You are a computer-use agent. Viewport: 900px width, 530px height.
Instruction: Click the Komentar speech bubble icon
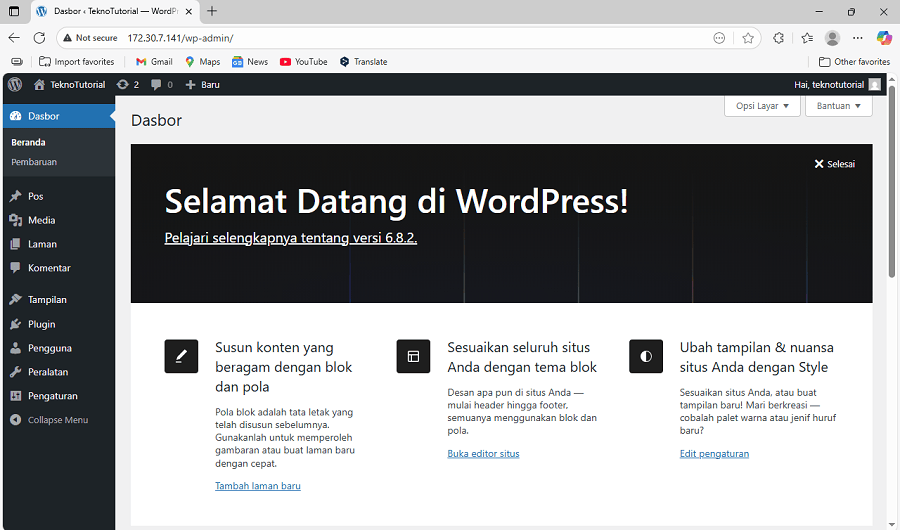click(x=15, y=268)
